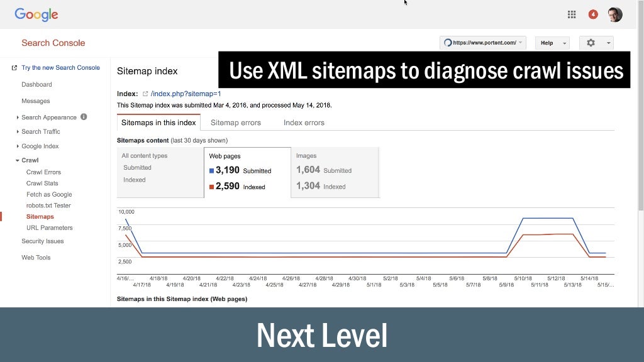Select the Images content panel
This screenshot has height=362, width=644.
pos(335,172)
